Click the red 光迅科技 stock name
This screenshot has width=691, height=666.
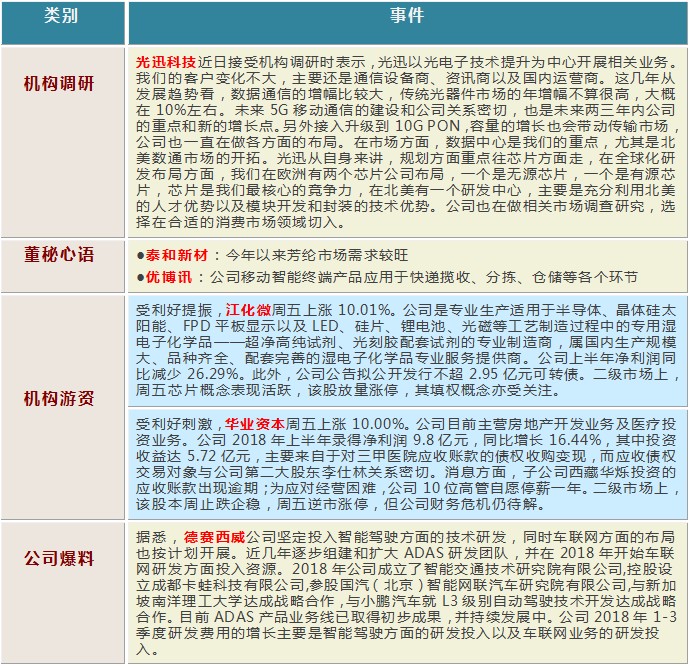tap(166, 62)
